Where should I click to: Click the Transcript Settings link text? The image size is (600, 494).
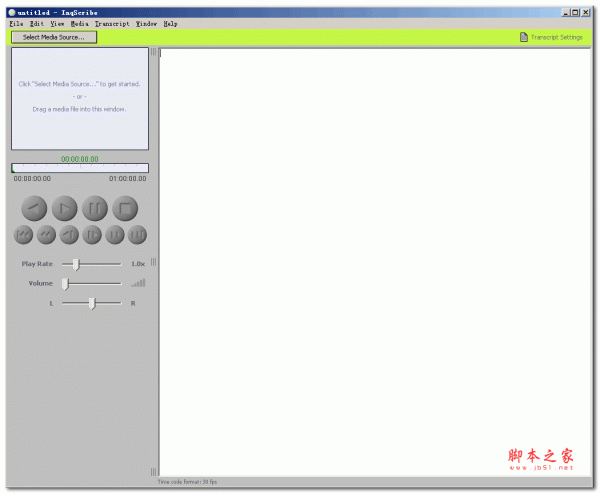coord(556,37)
